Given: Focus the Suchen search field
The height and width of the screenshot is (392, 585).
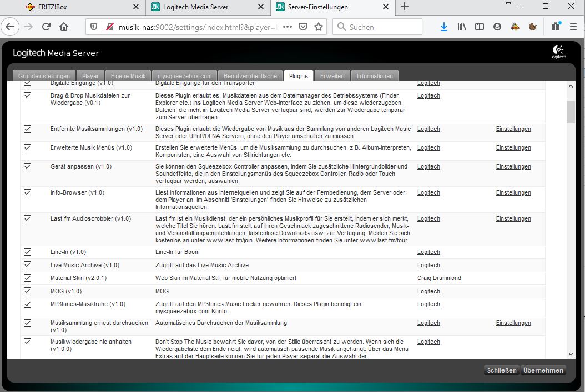Looking at the screenshot, I should tap(377, 27).
